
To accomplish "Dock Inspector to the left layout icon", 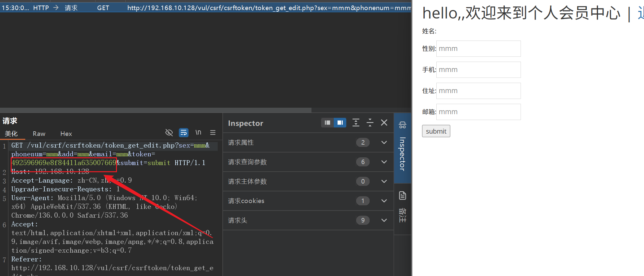I will click(328, 123).
